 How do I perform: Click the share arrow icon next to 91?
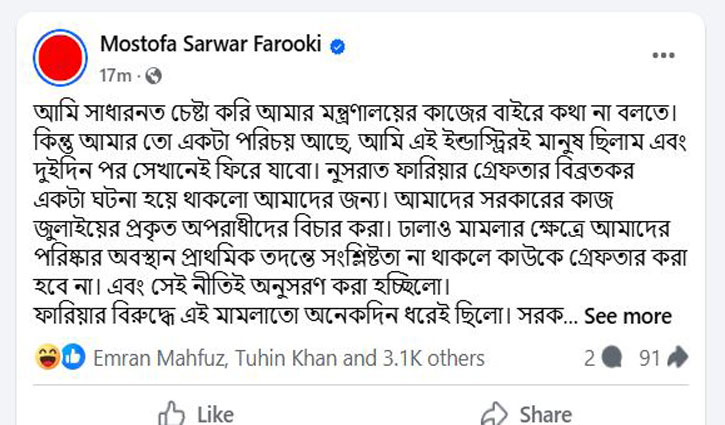pos(677,358)
